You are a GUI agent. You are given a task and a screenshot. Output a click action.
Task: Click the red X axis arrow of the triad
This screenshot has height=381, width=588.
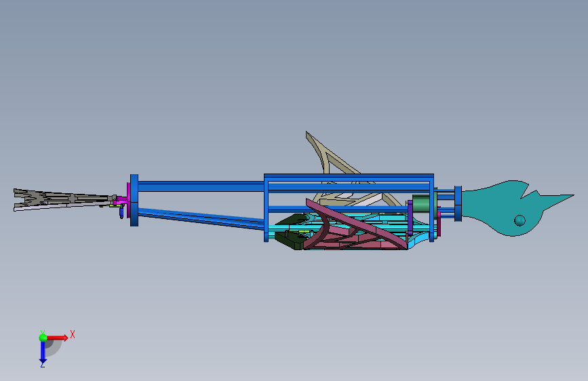pyautogui.click(x=58, y=338)
